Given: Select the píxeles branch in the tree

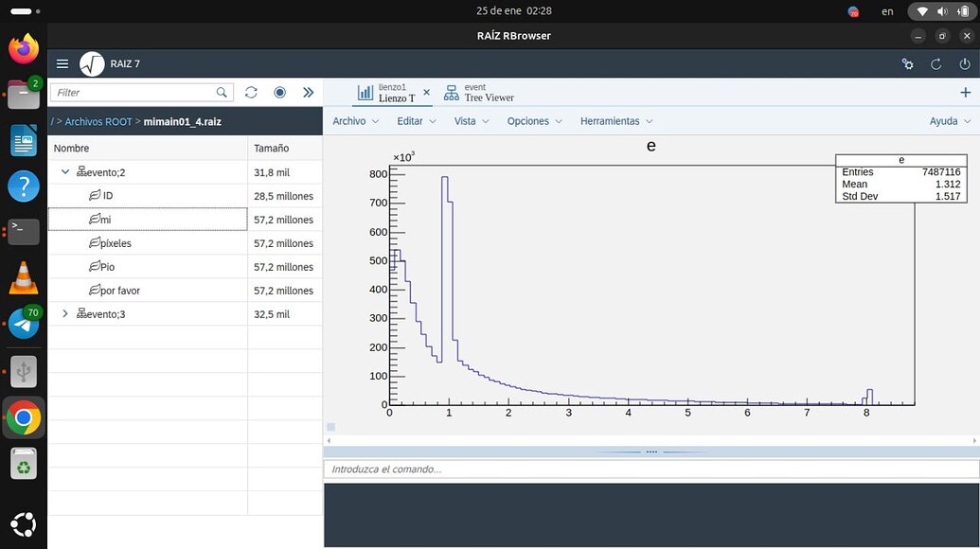Looking at the screenshot, I should (116, 243).
